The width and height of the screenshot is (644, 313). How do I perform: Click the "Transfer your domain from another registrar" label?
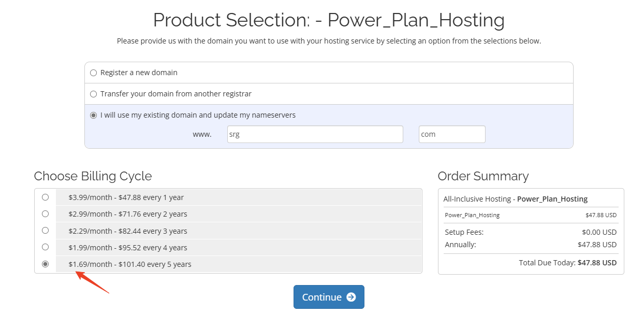tap(176, 94)
